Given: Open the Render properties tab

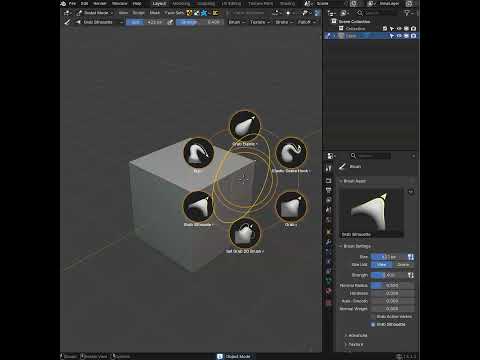Looking at the screenshot, I should pyautogui.click(x=329, y=181).
